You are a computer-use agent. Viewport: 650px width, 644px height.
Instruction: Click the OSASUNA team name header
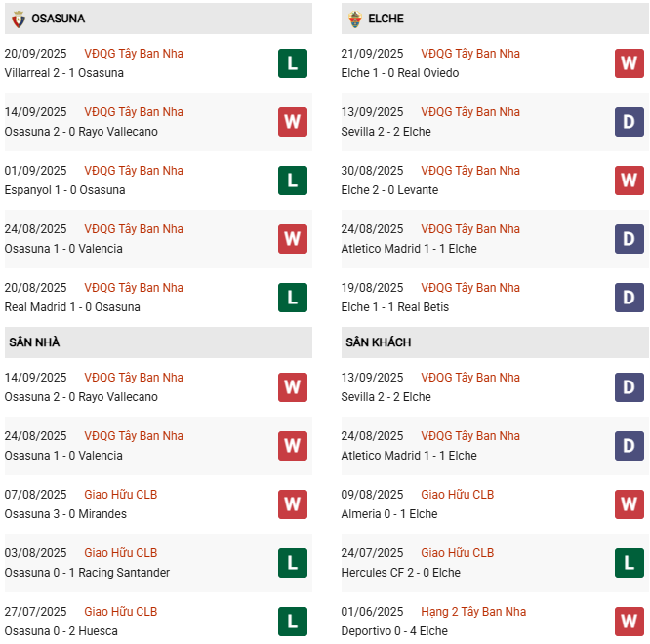(58, 19)
